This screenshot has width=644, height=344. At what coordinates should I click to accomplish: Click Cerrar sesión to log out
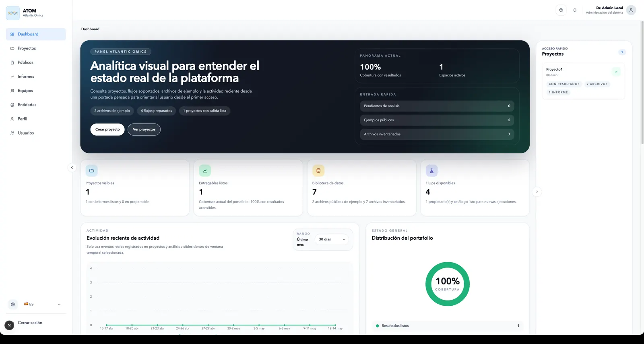[x=30, y=323]
